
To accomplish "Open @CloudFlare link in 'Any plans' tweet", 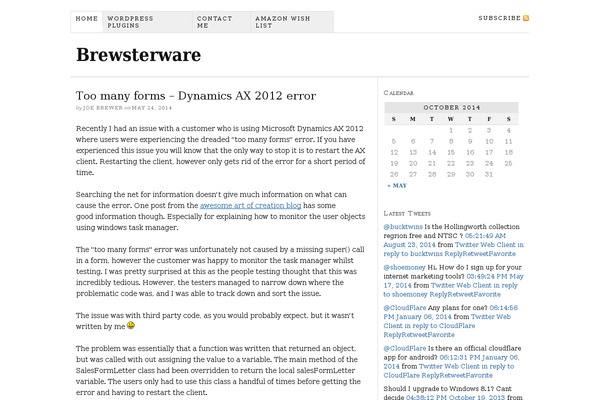I will tap(404, 308).
